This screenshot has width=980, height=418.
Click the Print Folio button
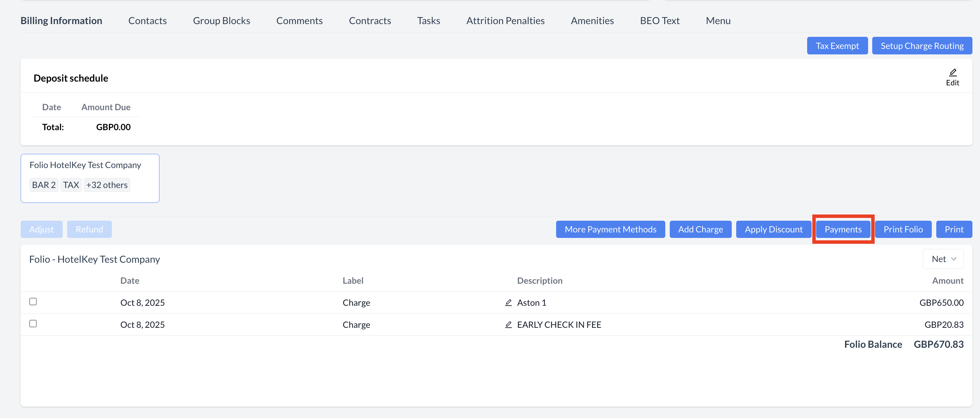point(903,229)
